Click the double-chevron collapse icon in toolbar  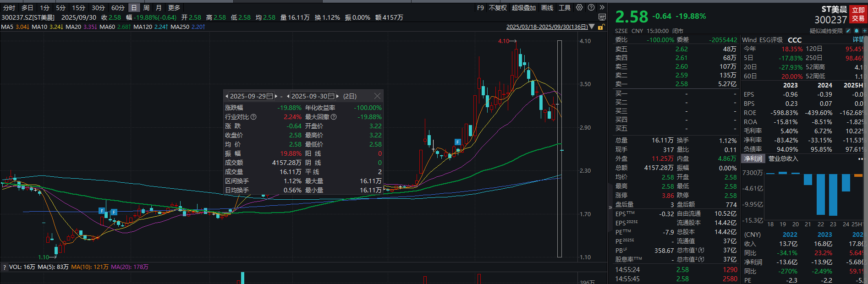click(x=602, y=8)
